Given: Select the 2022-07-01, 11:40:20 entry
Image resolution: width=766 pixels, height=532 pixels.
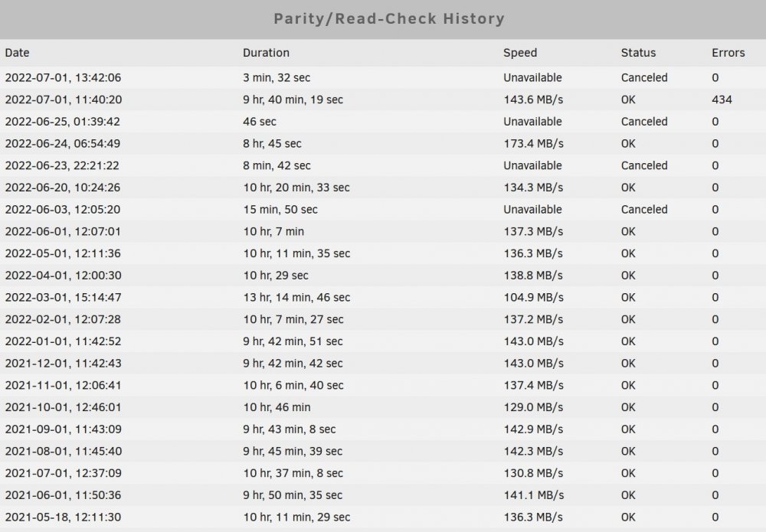Looking at the screenshot, I should [x=383, y=100].
